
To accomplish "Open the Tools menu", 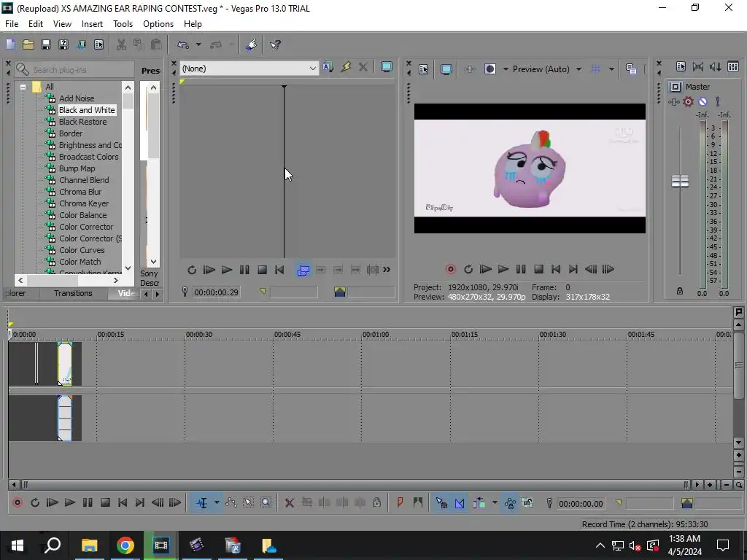I will [x=123, y=24].
